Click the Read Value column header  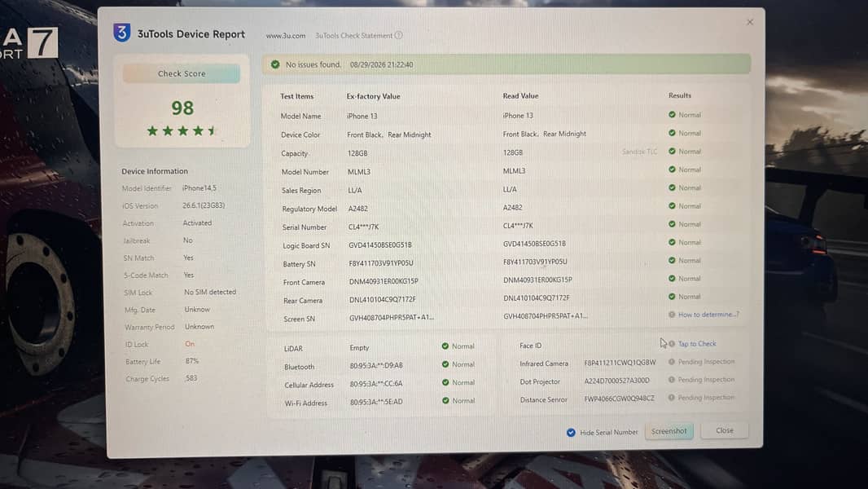(520, 96)
